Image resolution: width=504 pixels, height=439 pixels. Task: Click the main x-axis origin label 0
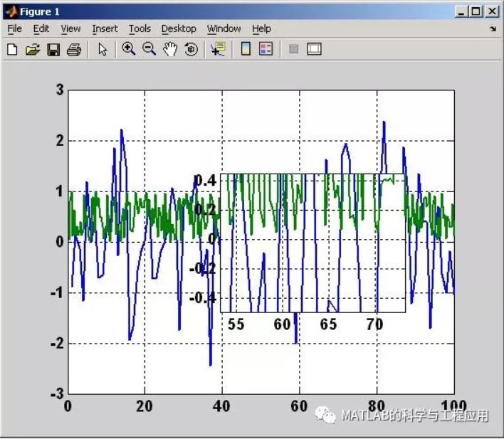point(68,406)
